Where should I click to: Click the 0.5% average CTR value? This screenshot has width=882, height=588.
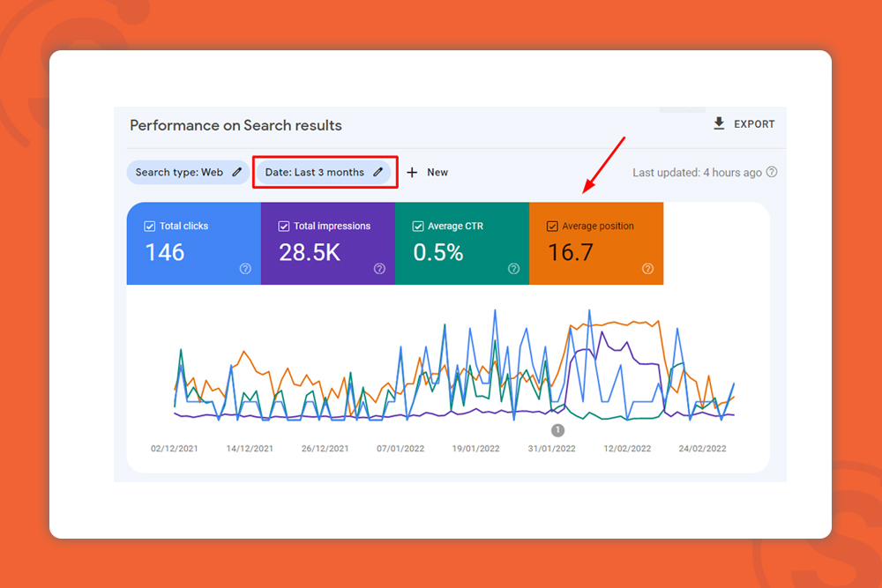[x=438, y=252]
